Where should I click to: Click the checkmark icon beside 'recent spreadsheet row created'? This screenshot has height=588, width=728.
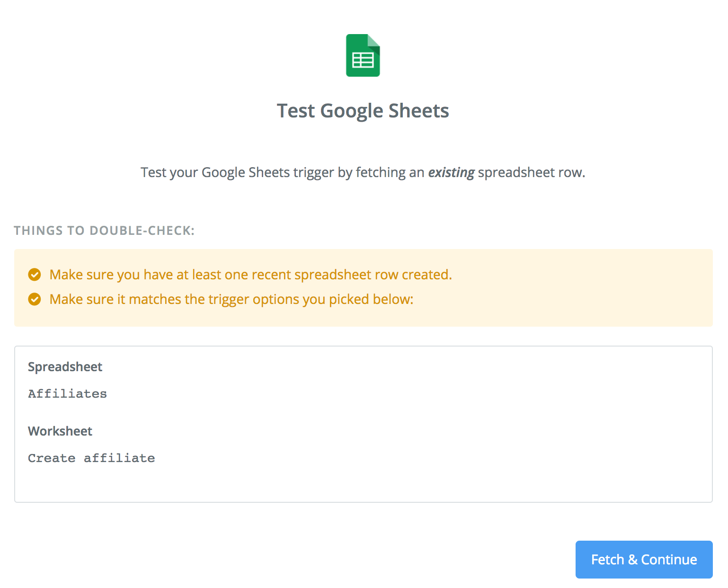(x=35, y=275)
